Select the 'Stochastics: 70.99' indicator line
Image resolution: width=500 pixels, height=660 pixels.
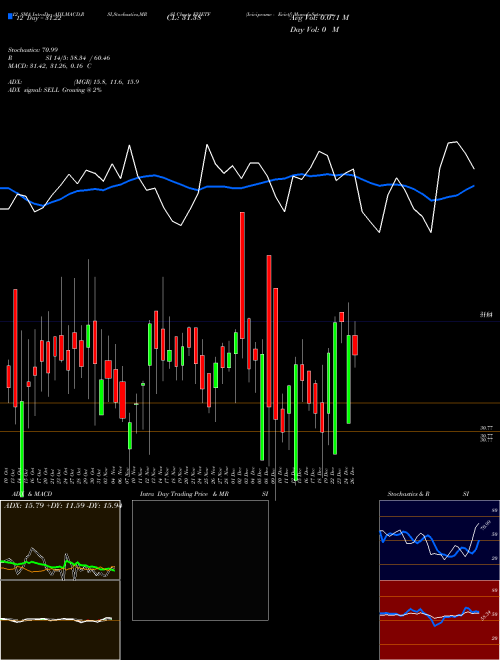coord(31,50)
